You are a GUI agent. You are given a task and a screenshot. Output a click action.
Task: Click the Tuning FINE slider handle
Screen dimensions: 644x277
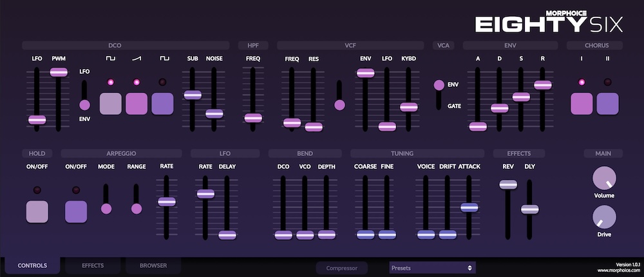387,234
